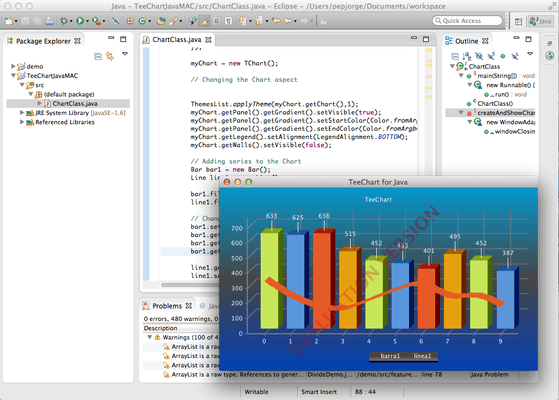Viewport: 559px width, 400px height.
Task: Toggle Hide Non-Public Members in Outline
Action: pyautogui.click(x=503, y=56)
